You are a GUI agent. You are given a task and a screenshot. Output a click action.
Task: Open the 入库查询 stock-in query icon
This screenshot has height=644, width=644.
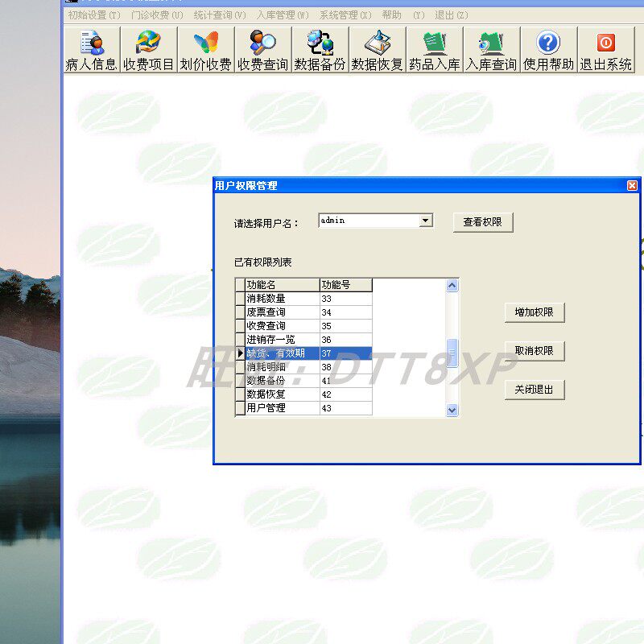point(492,50)
